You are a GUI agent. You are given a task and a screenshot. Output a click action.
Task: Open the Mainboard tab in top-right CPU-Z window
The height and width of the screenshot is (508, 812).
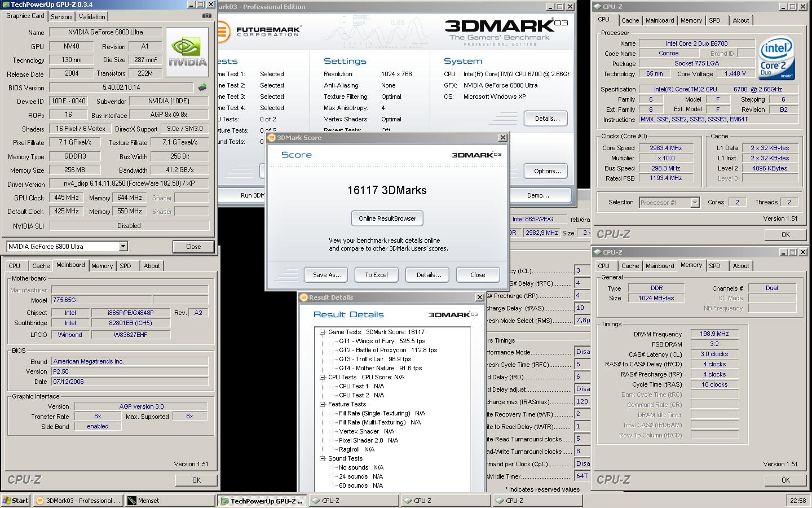tap(660, 20)
